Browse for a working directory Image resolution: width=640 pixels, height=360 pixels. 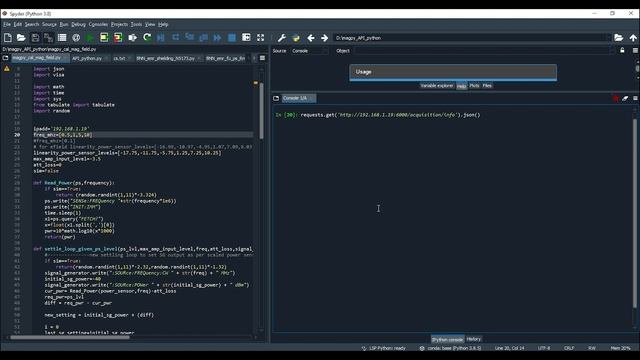click(x=618, y=38)
